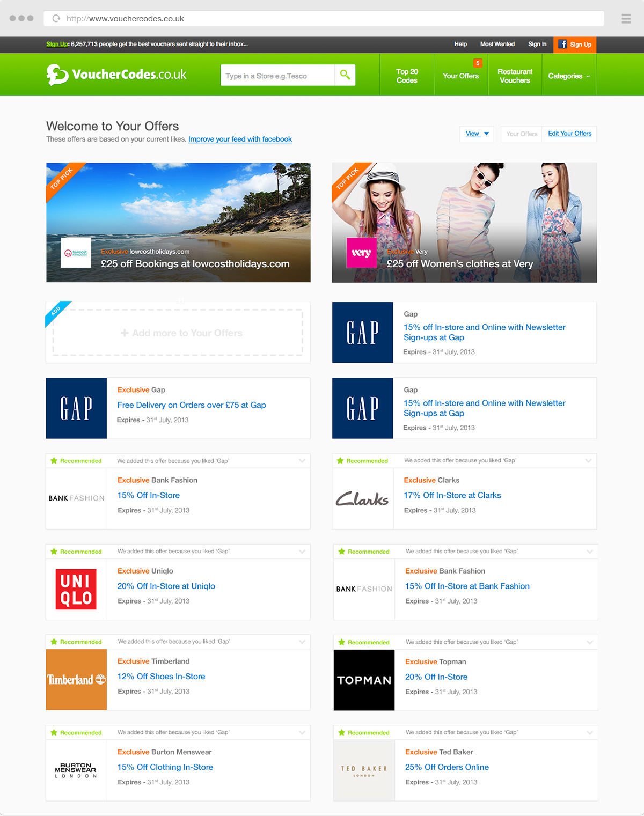
Task: Click the VoucherCodes.co.uk logo
Action: point(116,75)
